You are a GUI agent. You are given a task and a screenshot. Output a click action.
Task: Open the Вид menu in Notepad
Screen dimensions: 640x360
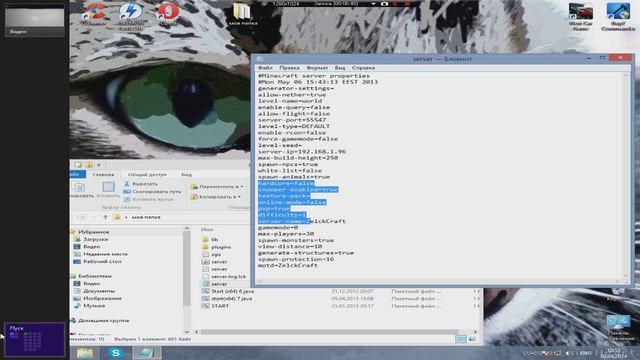[340, 68]
